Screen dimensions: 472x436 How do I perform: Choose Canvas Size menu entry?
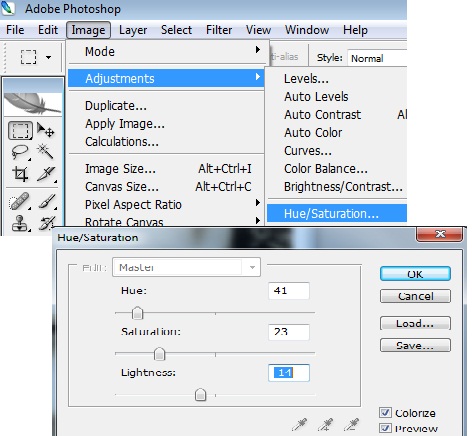[x=166, y=187]
